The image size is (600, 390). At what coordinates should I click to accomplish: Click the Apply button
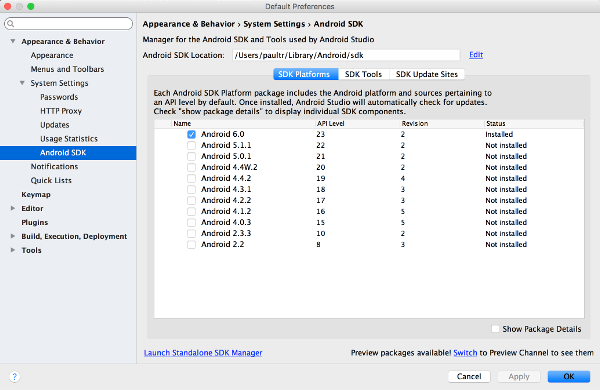tap(519, 377)
